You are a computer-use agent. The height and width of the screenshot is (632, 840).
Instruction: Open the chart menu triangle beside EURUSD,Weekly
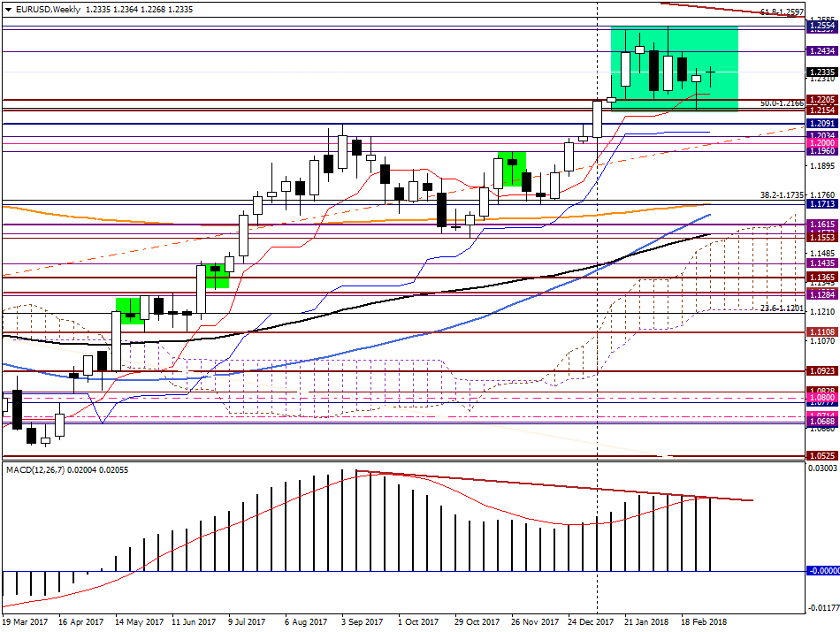click(7, 10)
